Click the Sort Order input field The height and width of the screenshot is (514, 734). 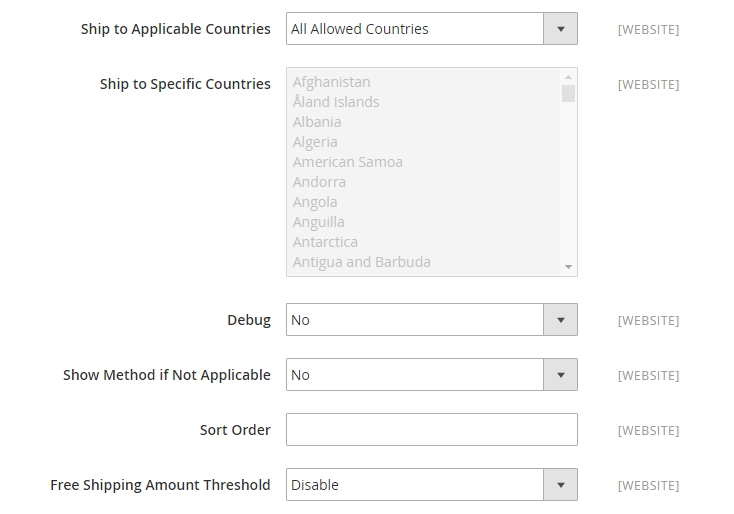432,430
